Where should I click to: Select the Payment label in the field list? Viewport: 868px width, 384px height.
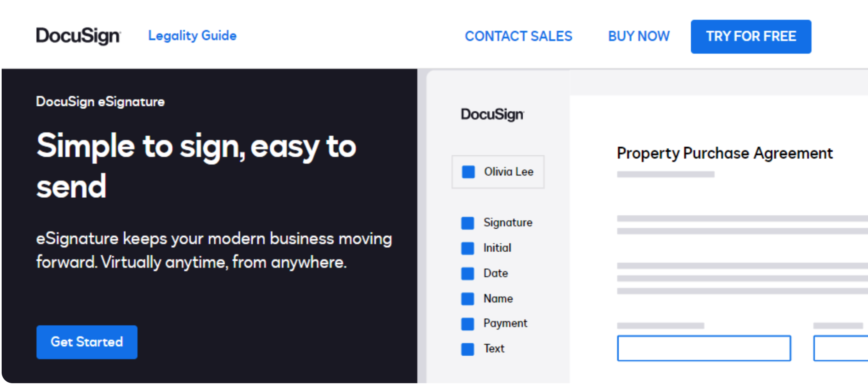[505, 324]
